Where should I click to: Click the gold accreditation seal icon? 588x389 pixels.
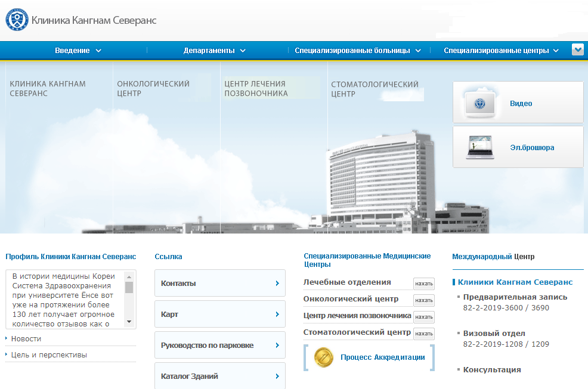[x=323, y=357]
